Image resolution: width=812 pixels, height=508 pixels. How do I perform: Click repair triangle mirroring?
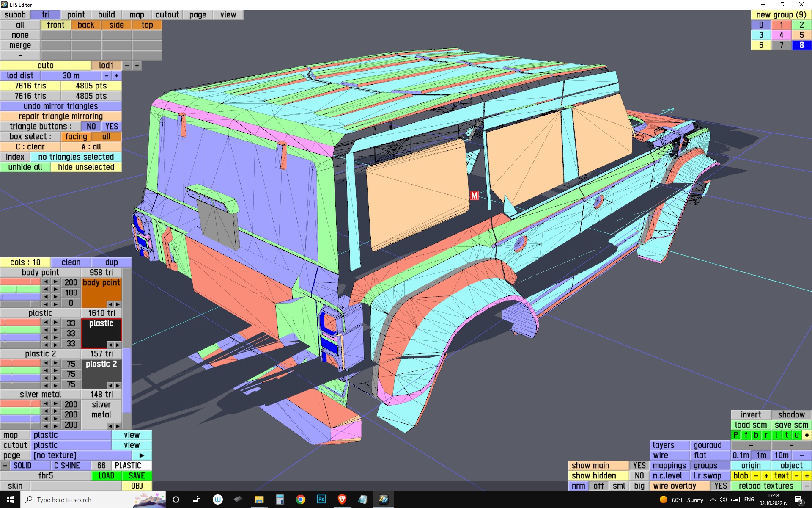pyautogui.click(x=60, y=116)
